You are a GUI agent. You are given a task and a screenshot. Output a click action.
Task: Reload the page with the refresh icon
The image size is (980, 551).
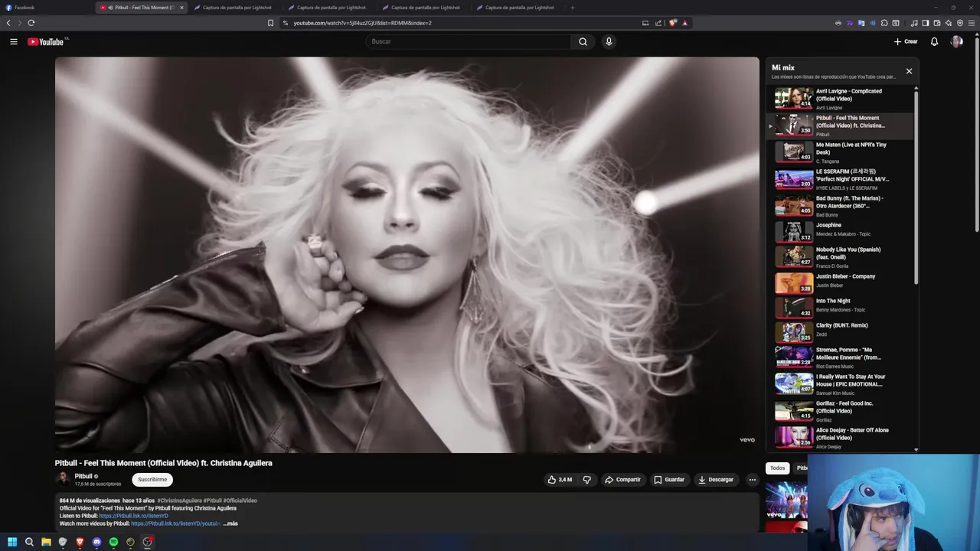point(31,23)
